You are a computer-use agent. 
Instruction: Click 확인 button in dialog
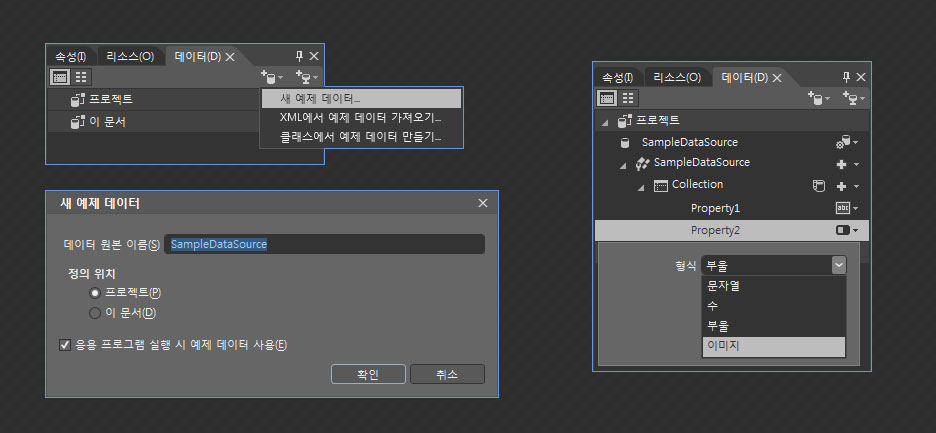(x=368, y=374)
